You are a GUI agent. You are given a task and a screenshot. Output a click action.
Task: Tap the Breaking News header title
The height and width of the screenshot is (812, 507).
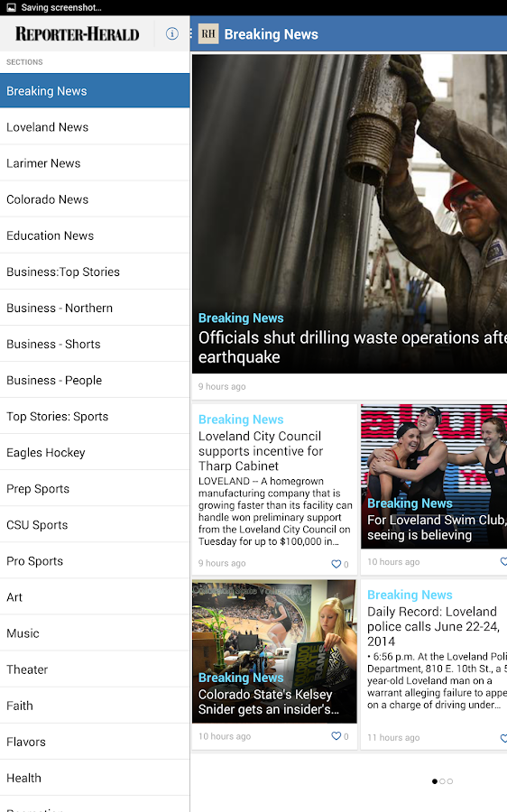coord(271,34)
